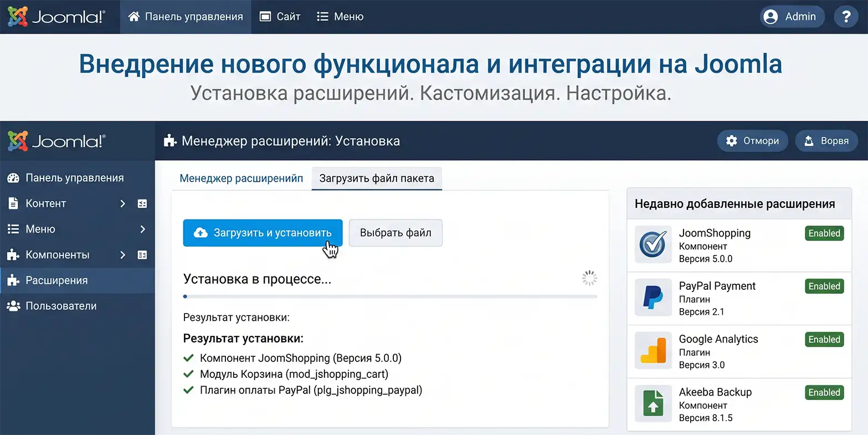Viewport: 868px width, 435px height.
Task: Toggle Enabled badge for JoomShopping
Action: point(824,233)
